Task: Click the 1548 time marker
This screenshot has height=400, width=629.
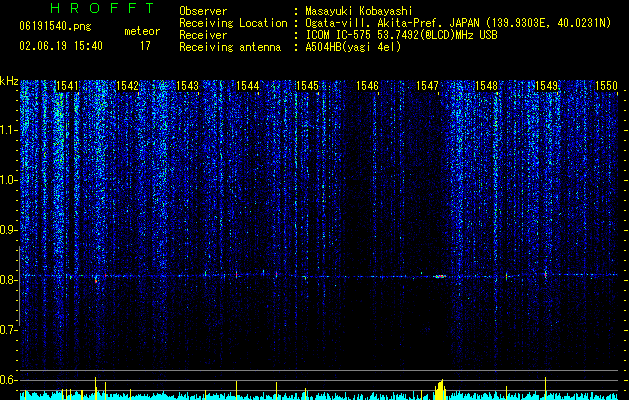Action: [x=487, y=86]
